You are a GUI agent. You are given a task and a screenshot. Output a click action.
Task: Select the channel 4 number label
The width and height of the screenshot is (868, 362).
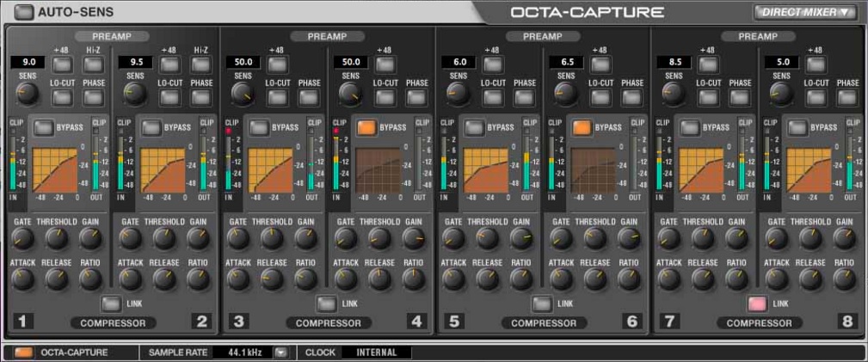[416, 321]
